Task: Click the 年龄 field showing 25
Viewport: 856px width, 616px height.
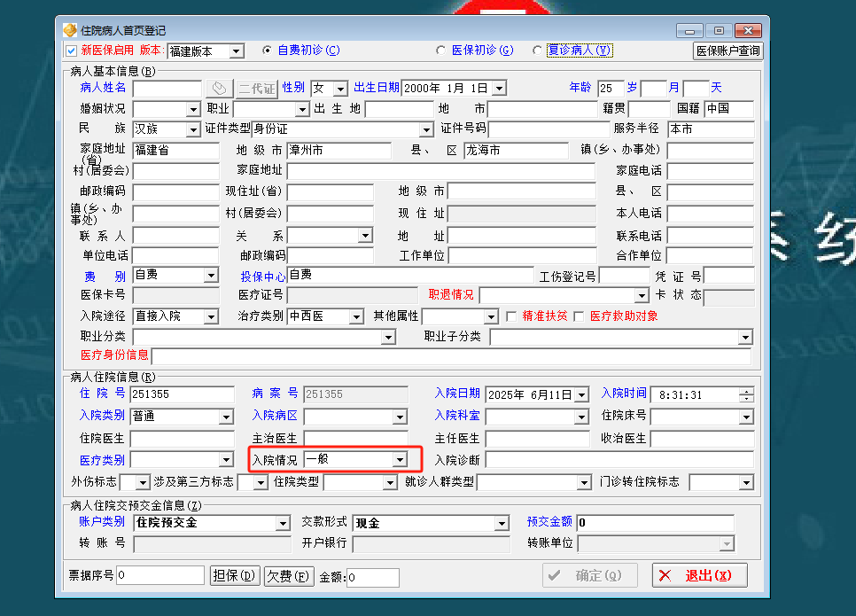Action: click(x=611, y=88)
